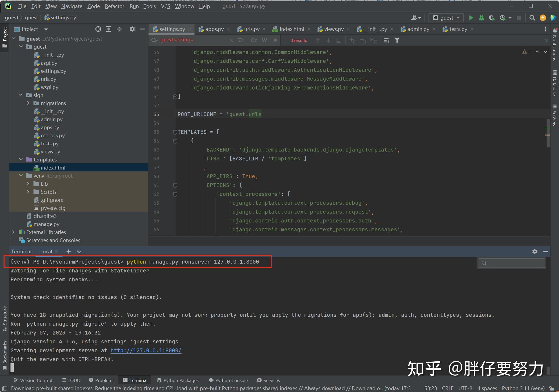Image resolution: width=559 pixels, height=392 pixels.
Task: Collapse the sign folder in Project tree
Action: (x=21, y=95)
